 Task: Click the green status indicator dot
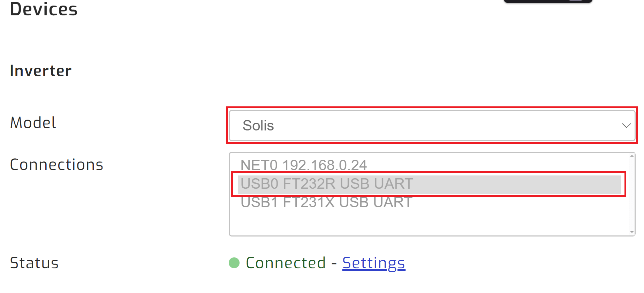tap(234, 263)
